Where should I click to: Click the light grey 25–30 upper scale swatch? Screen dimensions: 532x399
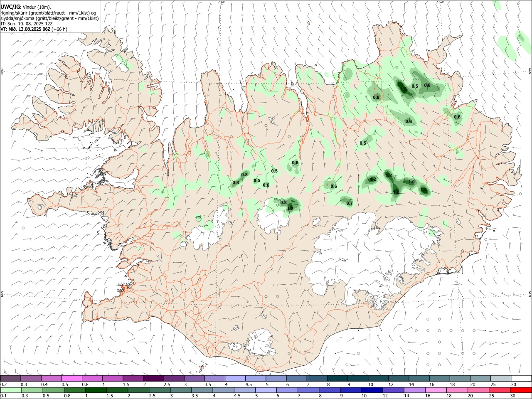coord(501,378)
